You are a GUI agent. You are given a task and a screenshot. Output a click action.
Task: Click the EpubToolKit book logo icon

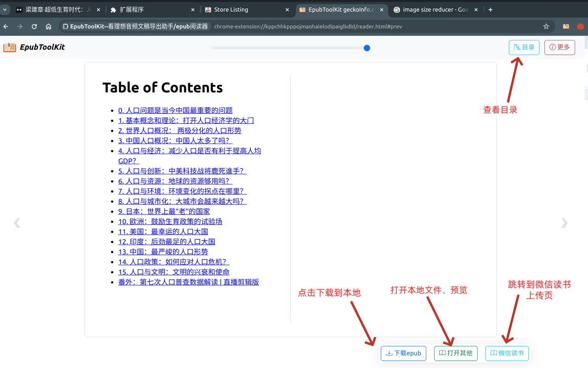point(9,47)
